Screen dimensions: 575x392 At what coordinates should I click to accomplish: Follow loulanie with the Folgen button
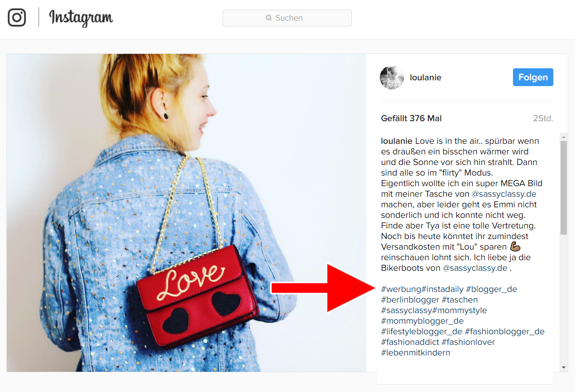[533, 77]
